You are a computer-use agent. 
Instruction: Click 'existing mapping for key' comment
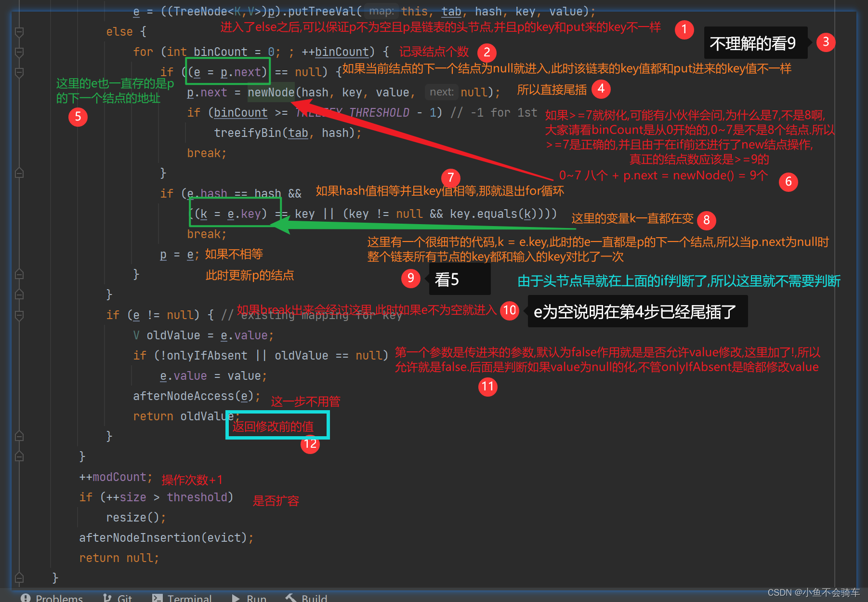321,315
